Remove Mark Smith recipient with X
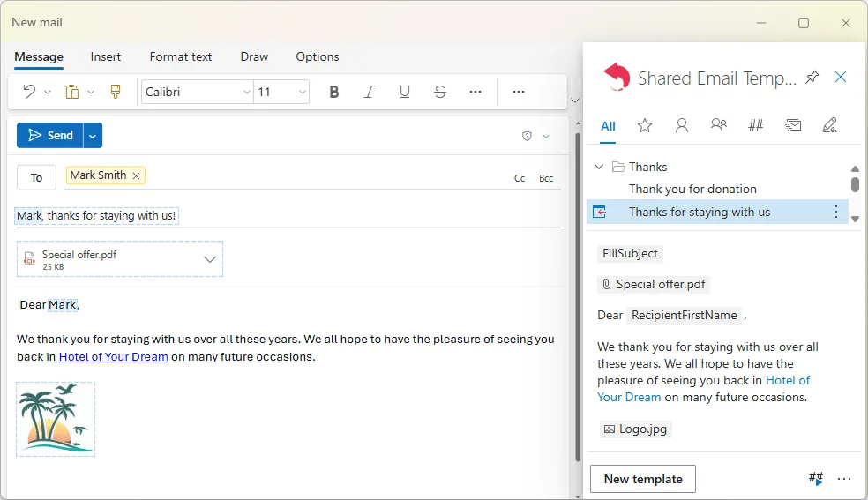The image size is (868, 500). [136, 175]
